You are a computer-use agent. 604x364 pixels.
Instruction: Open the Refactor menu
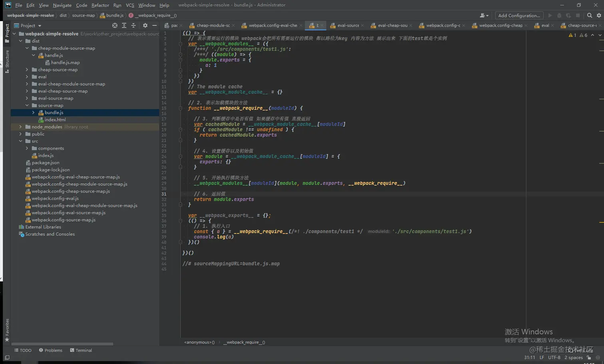click(x=100, y=5)
